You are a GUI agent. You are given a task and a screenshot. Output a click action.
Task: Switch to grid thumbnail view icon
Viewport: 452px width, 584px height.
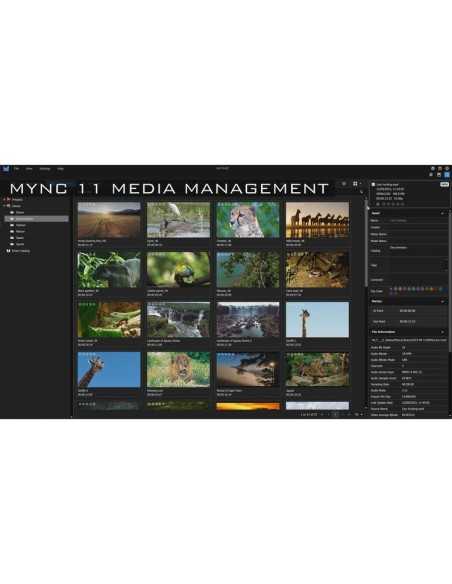tap(355, 184)
